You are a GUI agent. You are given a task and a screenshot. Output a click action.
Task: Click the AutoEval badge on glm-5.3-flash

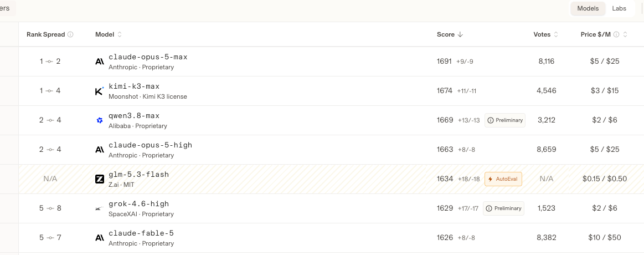point(503,179)
